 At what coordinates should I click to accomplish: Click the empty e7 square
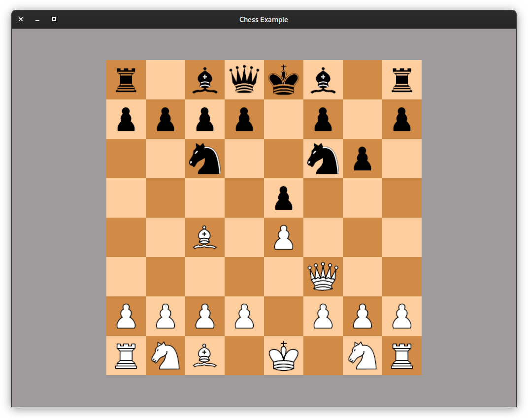[284, 119]
